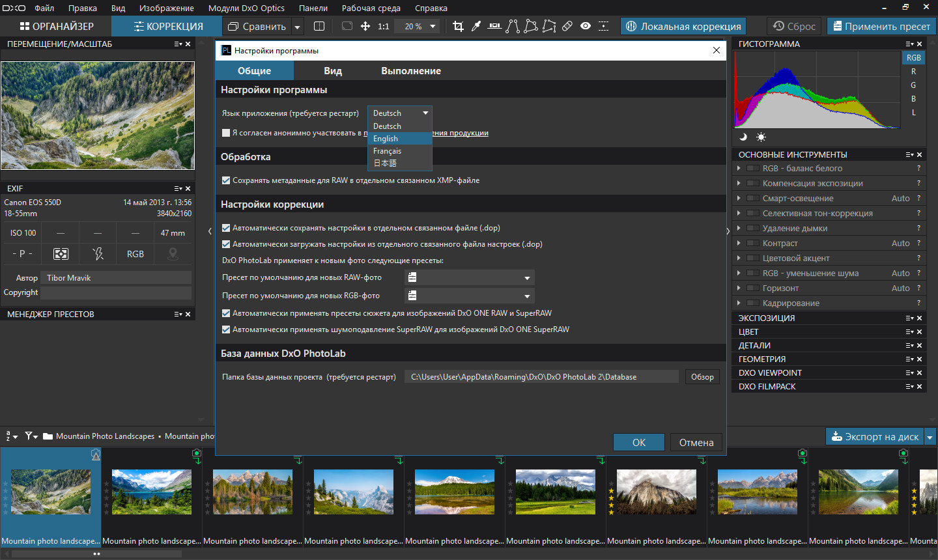938x560 pixels.
Task: Open the filter funnel icon above filmstrip
Action: pos(31,436)
